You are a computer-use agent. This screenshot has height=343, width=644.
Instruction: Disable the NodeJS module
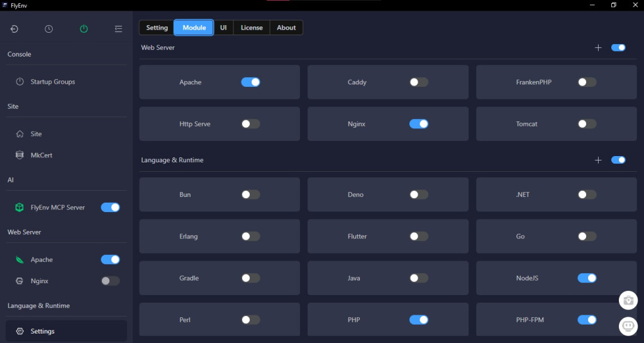click(x=587, y=278)
